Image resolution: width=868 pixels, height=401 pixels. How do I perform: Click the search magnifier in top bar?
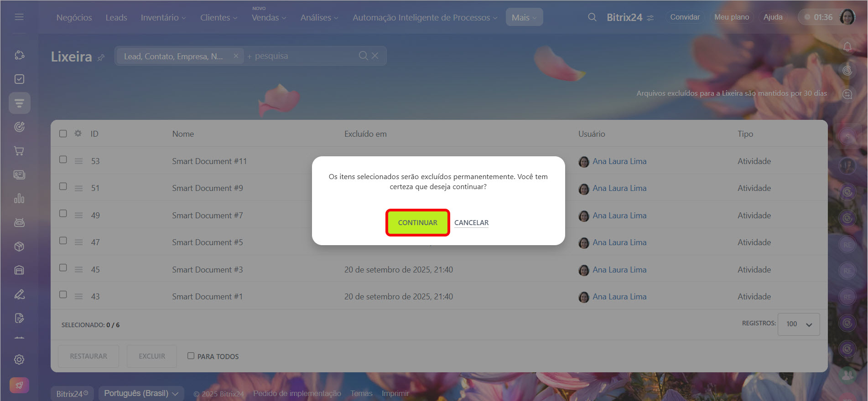592,17
